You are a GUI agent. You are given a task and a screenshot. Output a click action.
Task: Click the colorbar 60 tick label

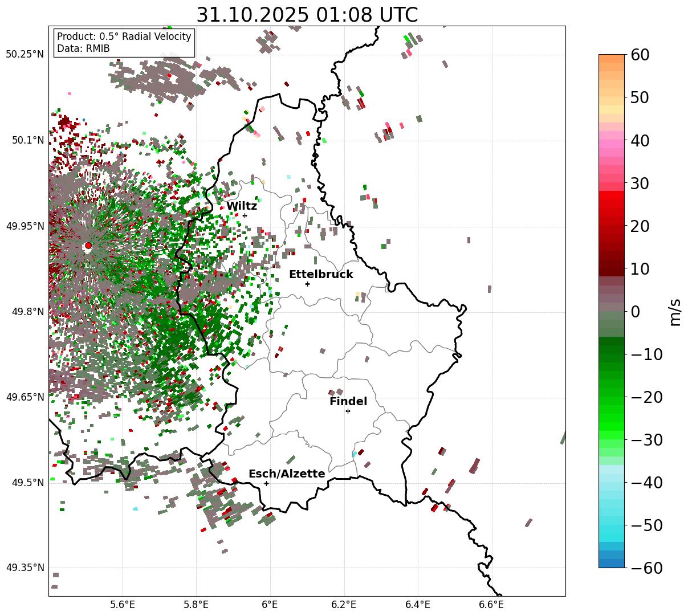[x=640, y=55]
